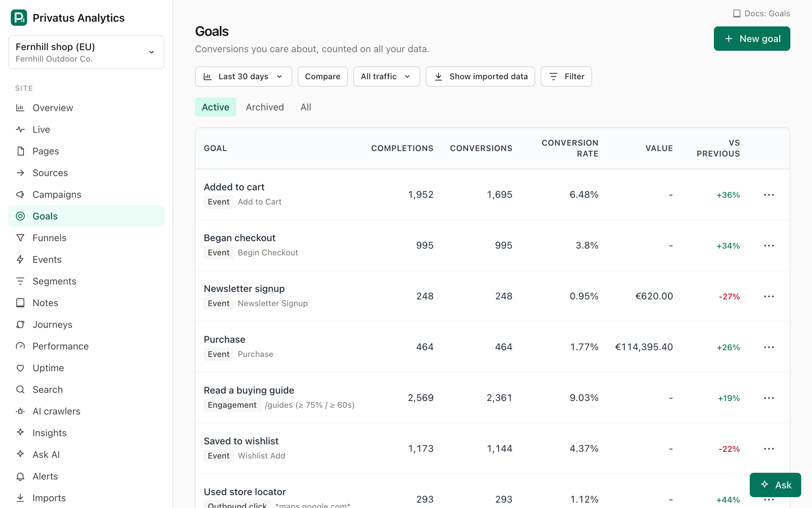The image size is (812, 508).
Task: Sort by the Completions column header
Action: click(x=402, y=148)
